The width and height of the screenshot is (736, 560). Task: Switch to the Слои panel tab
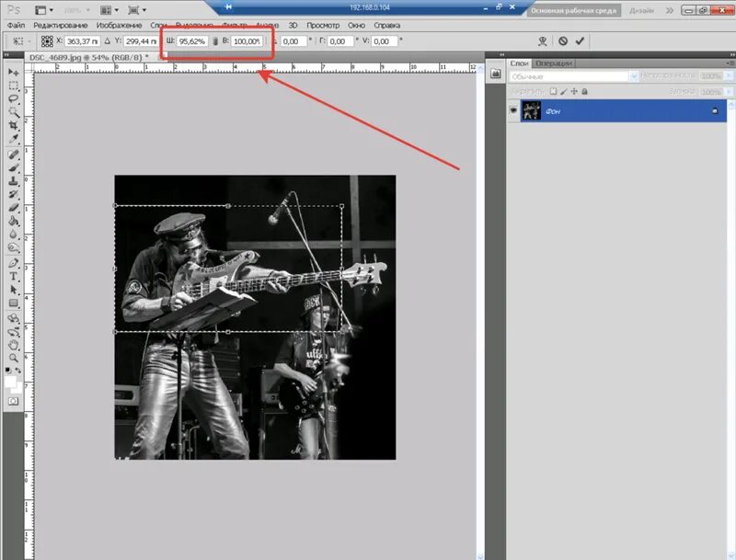pyautogui.click(x=519, y=63)
